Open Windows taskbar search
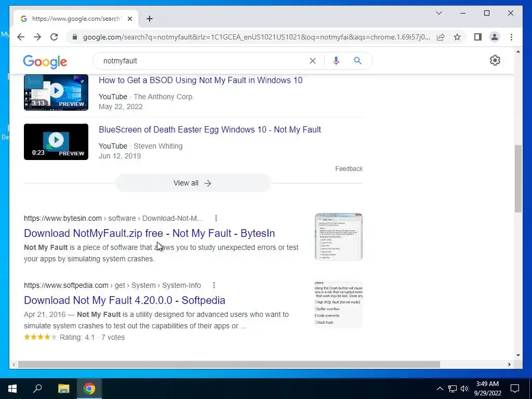Image resolution: width=532 pixels, height=399 pixels. (x=37, y=389)
